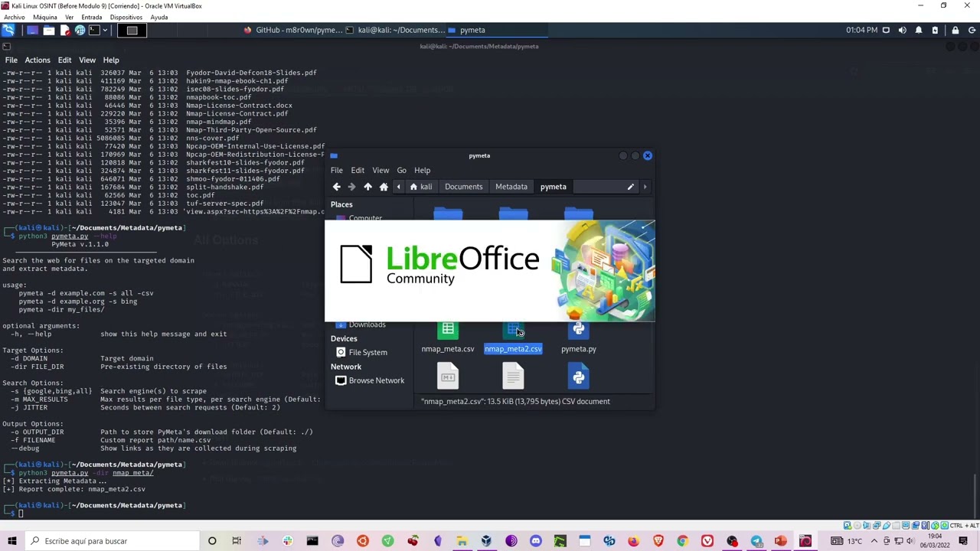Select the markdown file icon in bottom row

(448, 377)
